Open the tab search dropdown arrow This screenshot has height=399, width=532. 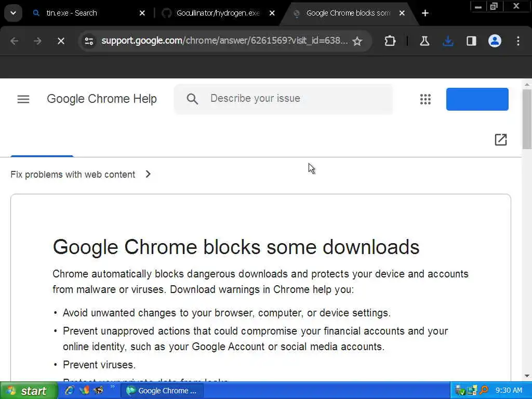coord(13,13)
